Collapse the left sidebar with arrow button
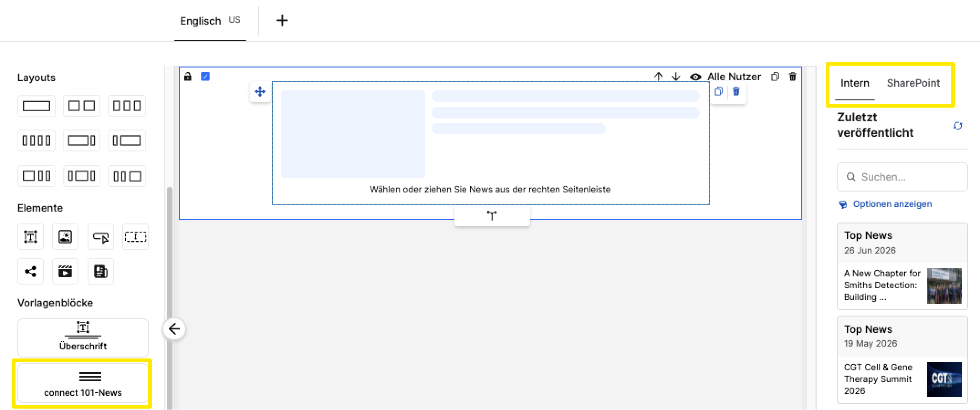 tap(174, 329)
